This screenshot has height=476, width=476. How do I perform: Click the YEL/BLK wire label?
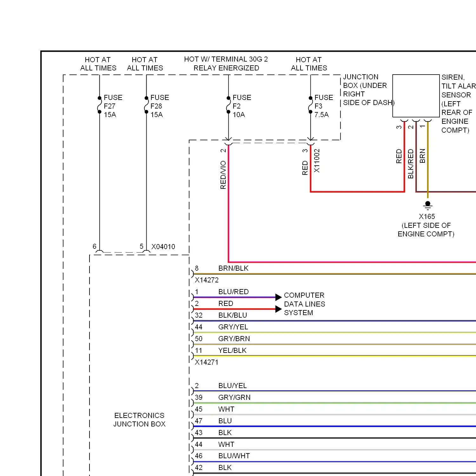click(232, 350)
